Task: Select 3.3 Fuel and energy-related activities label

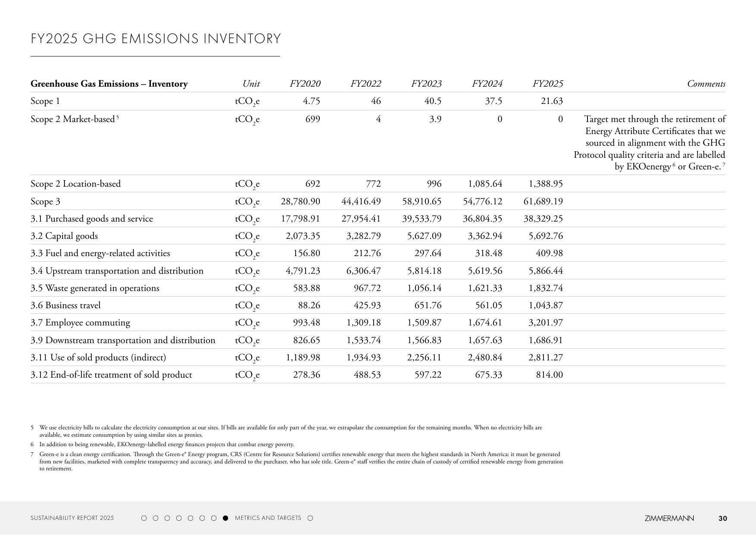Action: point(100,253)
